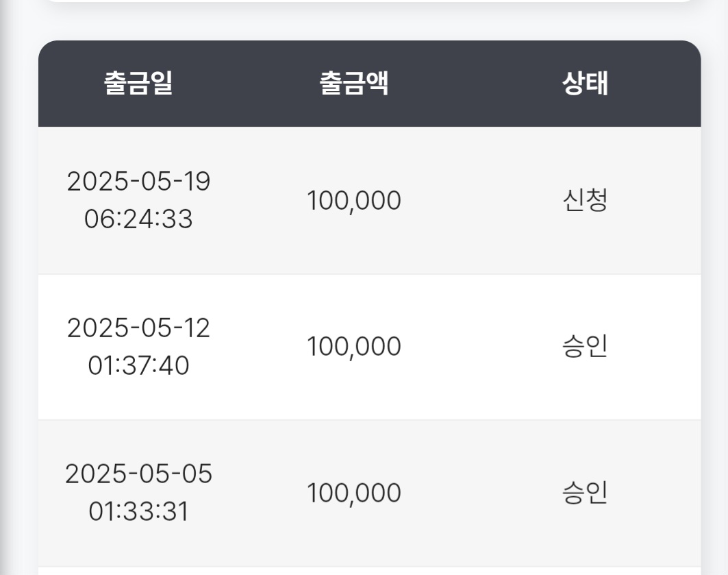The image size is (728, 575).
Task: Click the 출금일 column header
Action: 138,83
